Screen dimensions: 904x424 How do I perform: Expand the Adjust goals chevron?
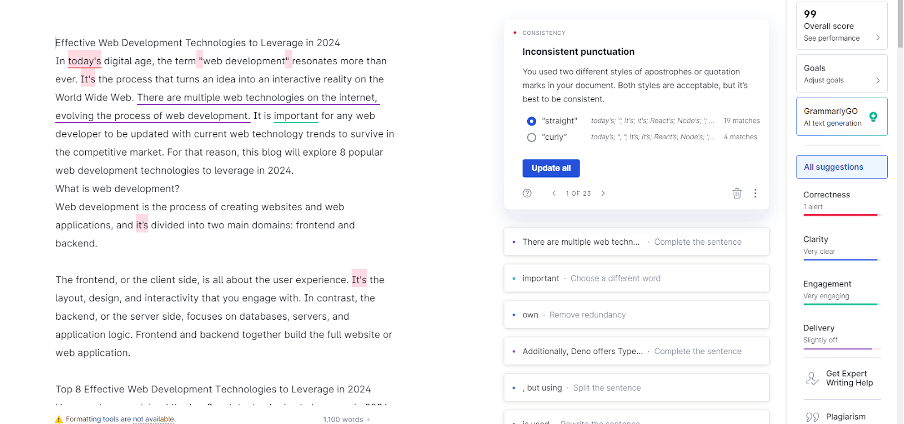coord(878,80)
